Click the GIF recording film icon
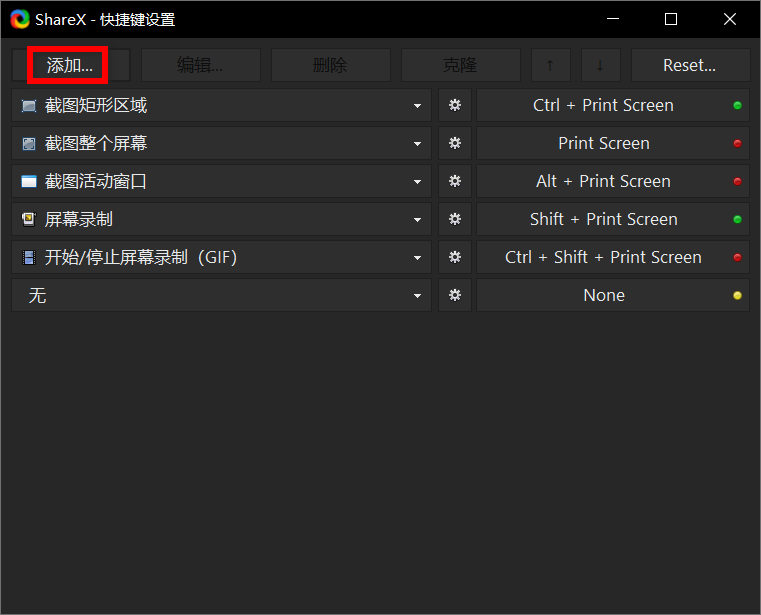761x615 pixels. (29, 257)
